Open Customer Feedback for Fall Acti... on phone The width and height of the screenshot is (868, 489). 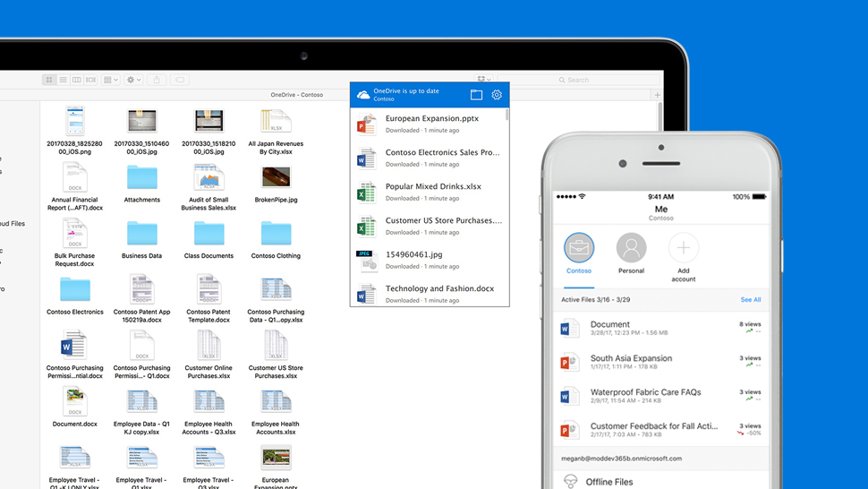pos(661,429)
